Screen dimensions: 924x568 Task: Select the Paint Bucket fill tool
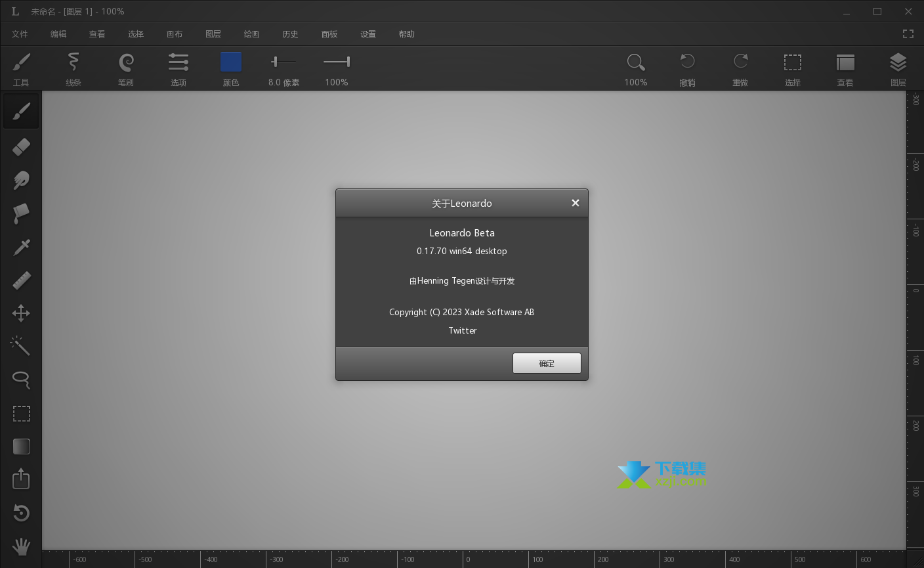[x=21, y=213]
